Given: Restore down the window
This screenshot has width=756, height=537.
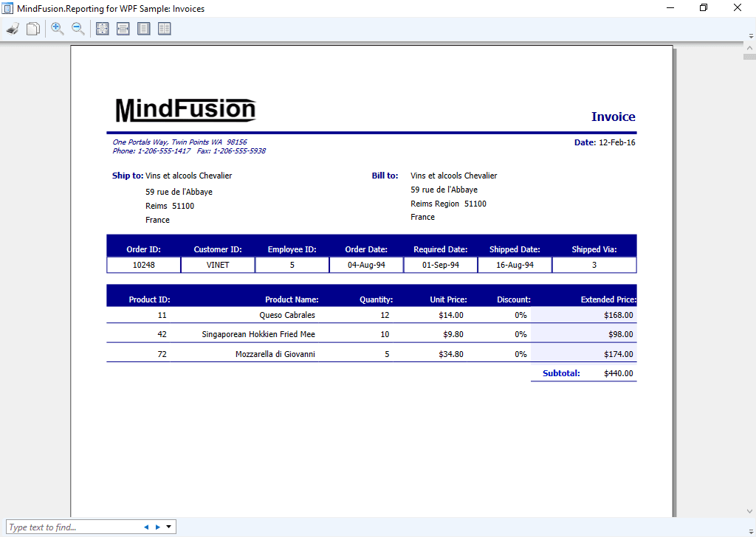Looking at the screenshot, I should pyautogui.click(x=704, y=7).
